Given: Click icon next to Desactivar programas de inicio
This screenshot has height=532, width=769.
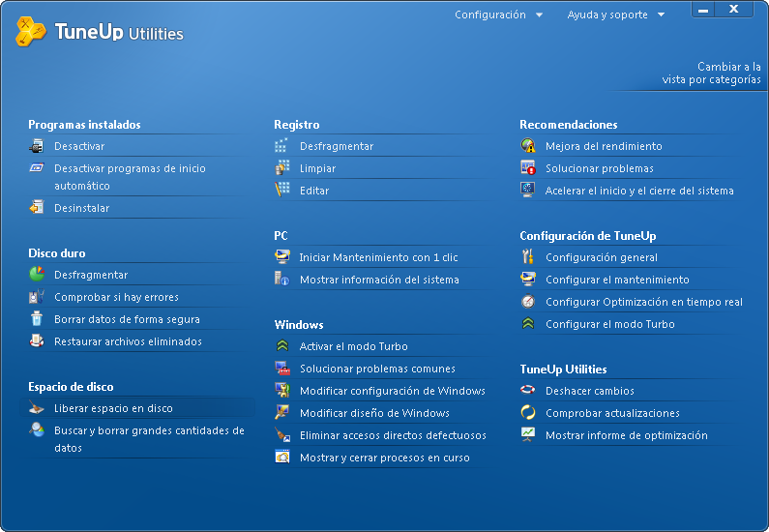Looking at the screenshot, I should [37, 167].
